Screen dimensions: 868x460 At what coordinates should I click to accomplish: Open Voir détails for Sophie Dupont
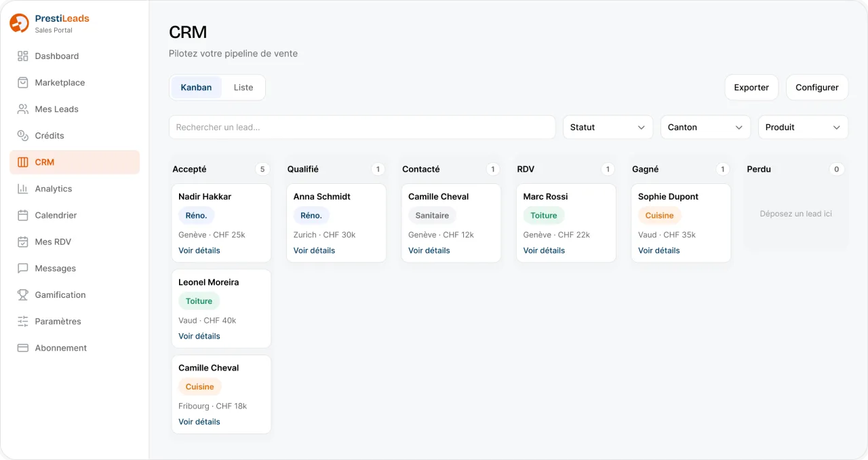point(659,250)
